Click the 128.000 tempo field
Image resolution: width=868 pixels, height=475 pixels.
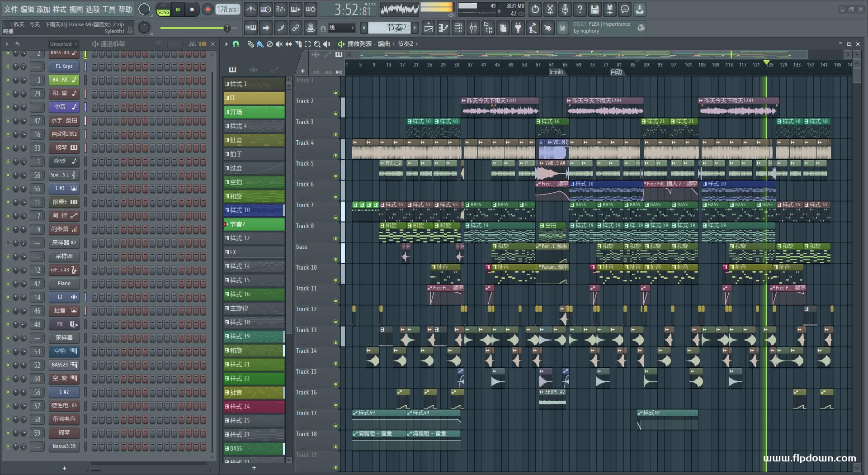[x=227, y=9]
